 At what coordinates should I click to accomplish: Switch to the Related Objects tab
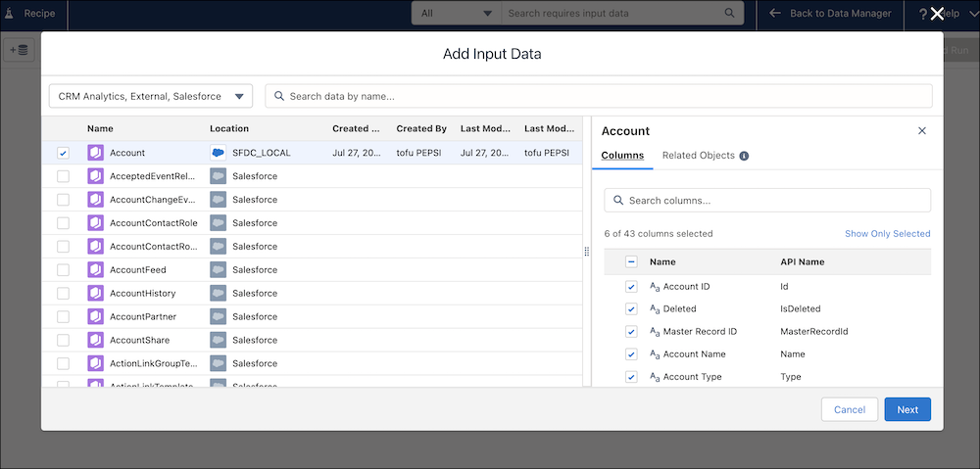click(x=699, y=155)
